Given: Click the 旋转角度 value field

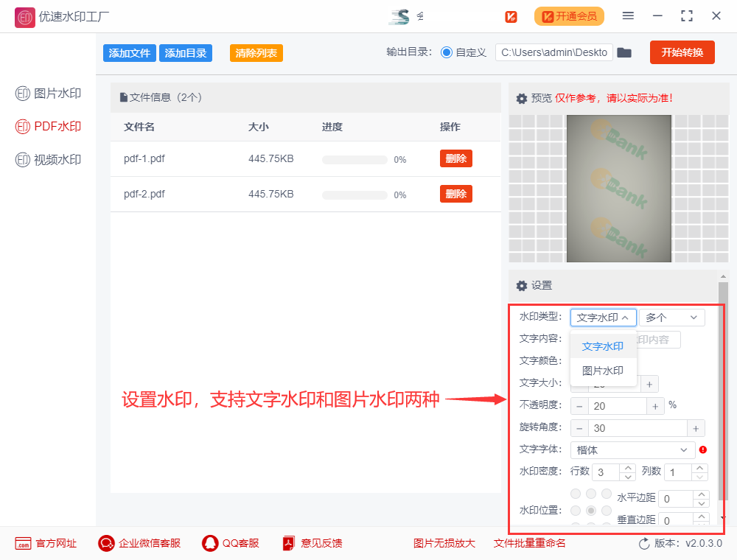Looking at the screenshot, I should (638, 428).
